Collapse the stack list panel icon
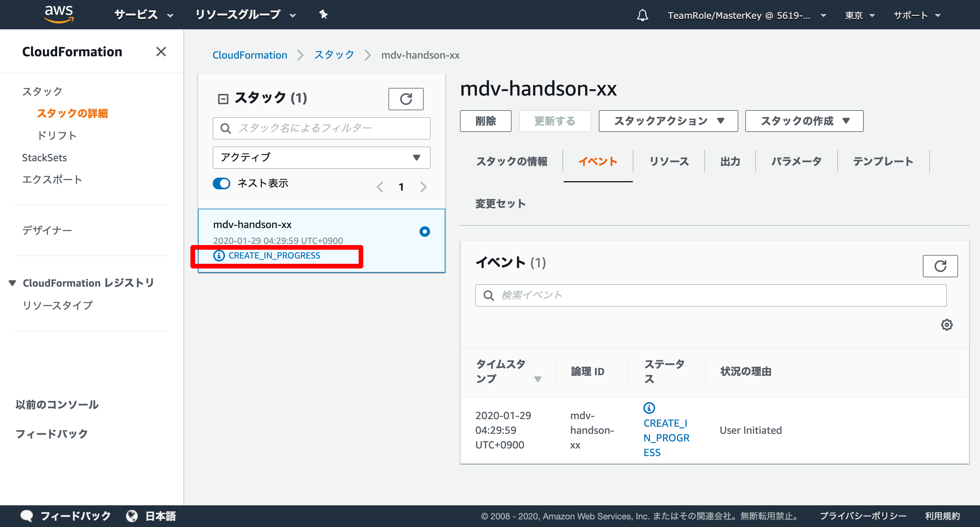 pyautogui.click(x=223, y=99)
